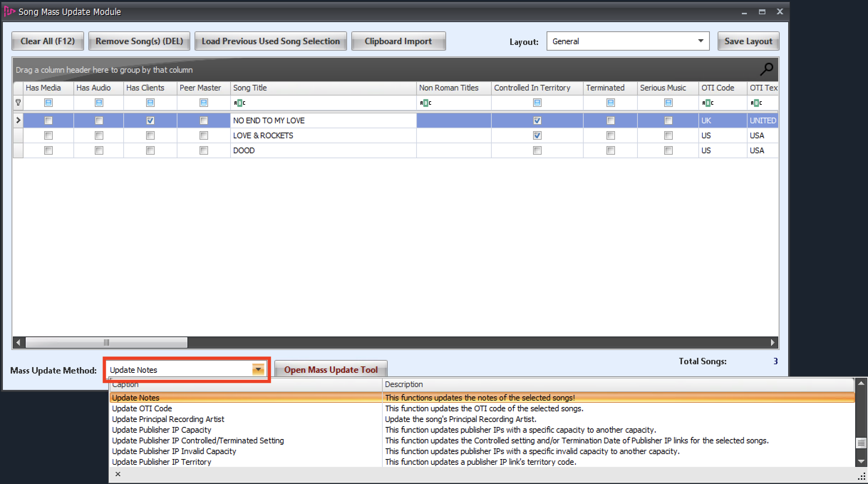Click the filter row funnel icon
The image size is (868, 484).
click(18, 103)
